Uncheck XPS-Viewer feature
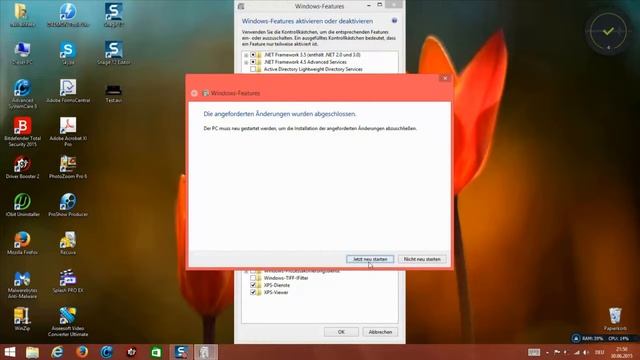The image size is (640, 360). pyautogui.click(x=253, y=293)
